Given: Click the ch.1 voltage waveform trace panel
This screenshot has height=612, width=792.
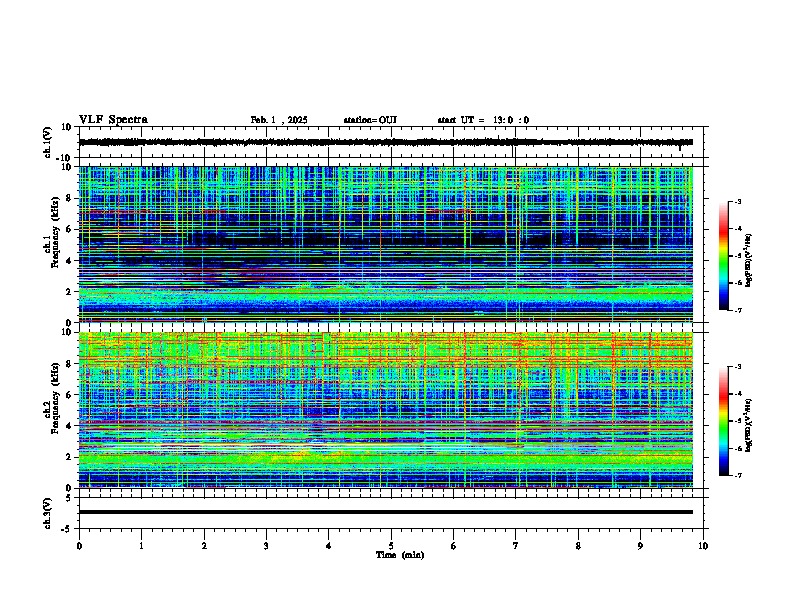Looking at the screenshot, I should click(391, 142).
